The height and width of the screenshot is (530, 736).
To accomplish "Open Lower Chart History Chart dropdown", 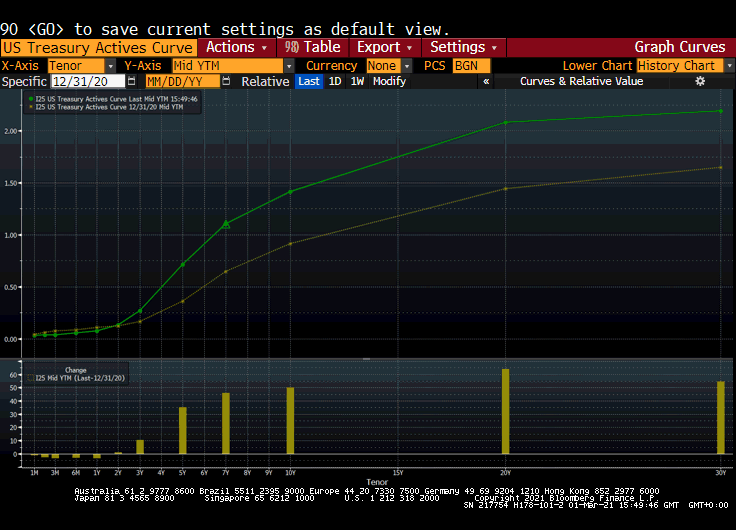I will [x=729, y=66].
